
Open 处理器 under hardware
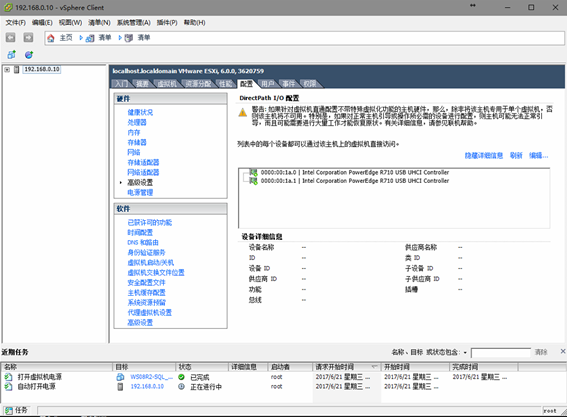(x=137, y=122)
